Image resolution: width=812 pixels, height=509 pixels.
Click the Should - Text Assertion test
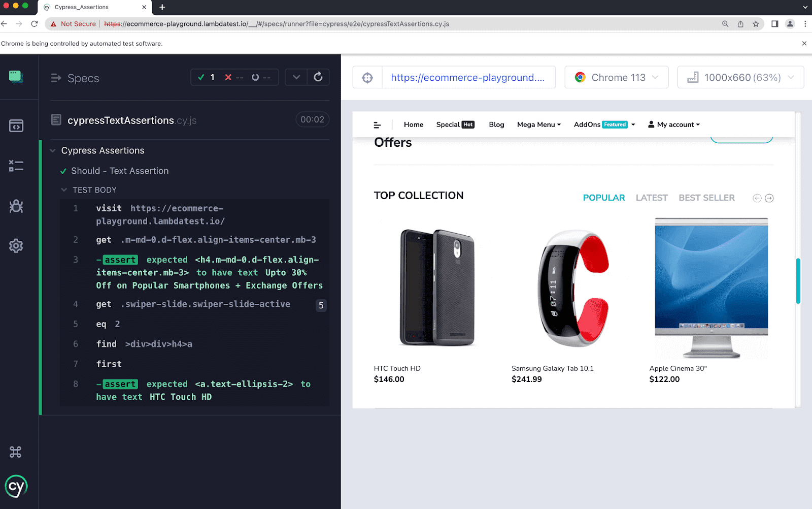(x=120, y=171)
